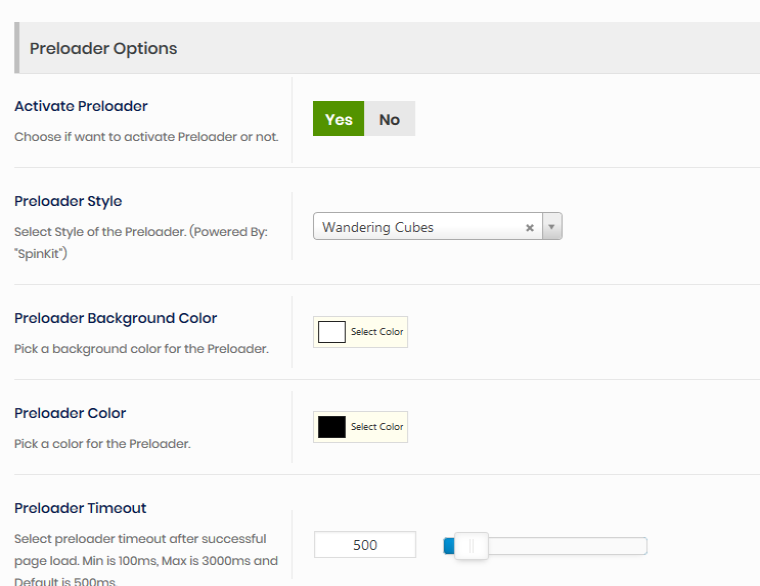Click the Preloader Options section header
This screenshot has height=586, width=760.
point(103,48)
